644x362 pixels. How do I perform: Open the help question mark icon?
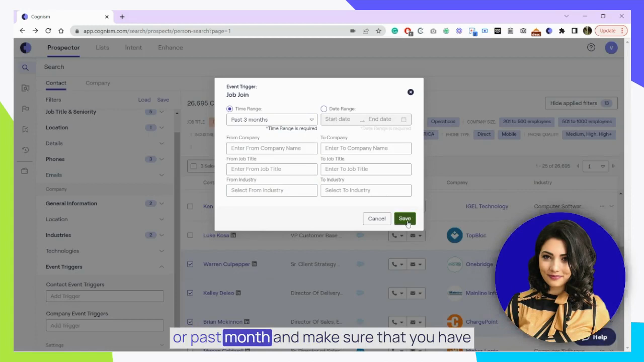[591, 48]
